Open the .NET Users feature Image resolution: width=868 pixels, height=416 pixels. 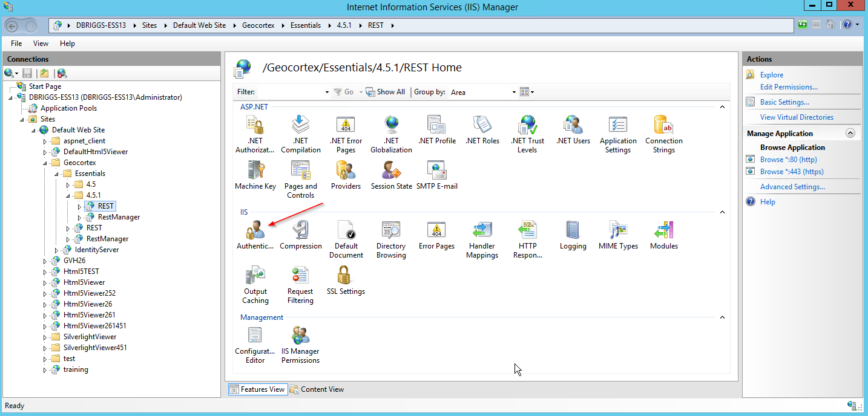(x=573, y=130)
